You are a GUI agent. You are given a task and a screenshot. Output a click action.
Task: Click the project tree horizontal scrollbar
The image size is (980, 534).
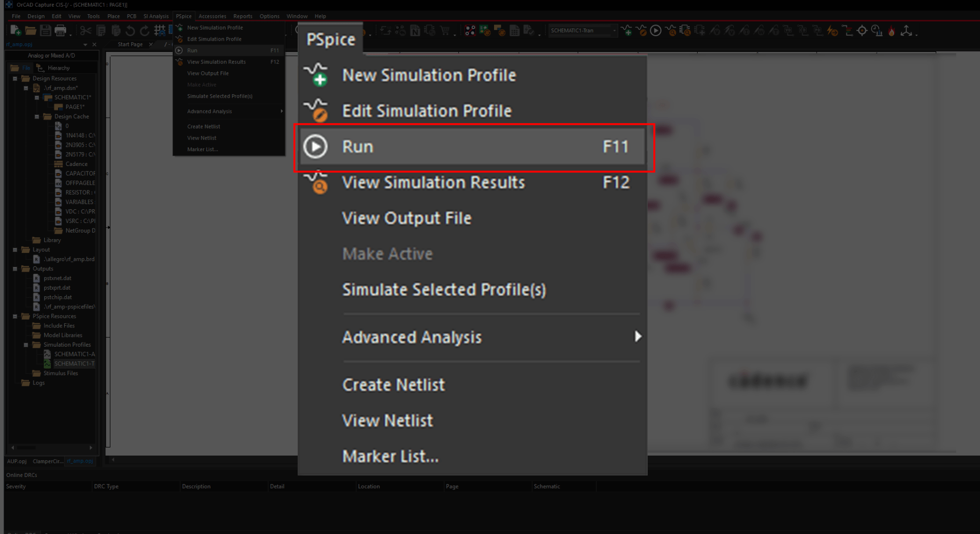(51, 447)
